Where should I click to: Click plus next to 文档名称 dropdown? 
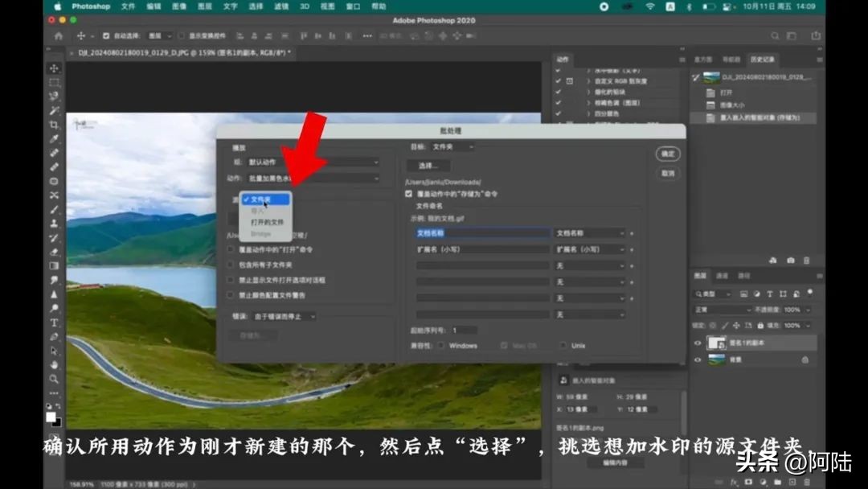632,233
